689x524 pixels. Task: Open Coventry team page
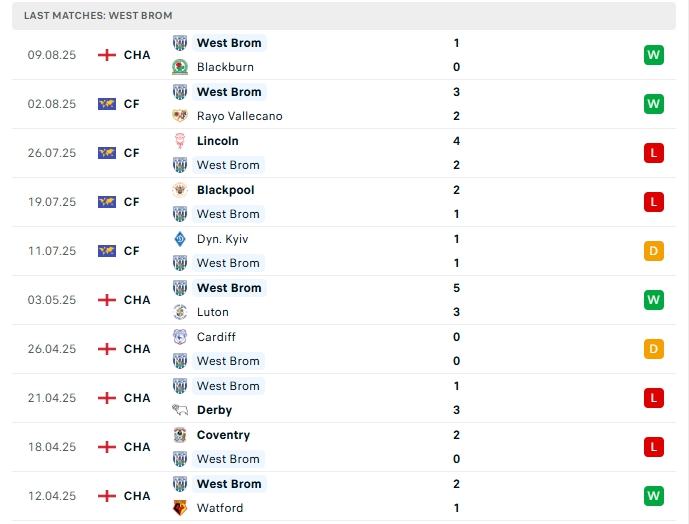tap(223, 435)
